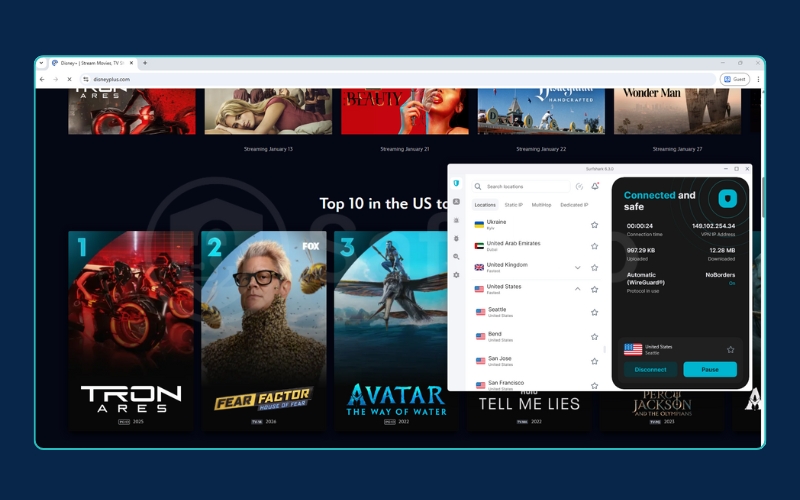Screen dimensions: 800x500
Task: Click the browser back arrow
Action: [x=42, y=79]
